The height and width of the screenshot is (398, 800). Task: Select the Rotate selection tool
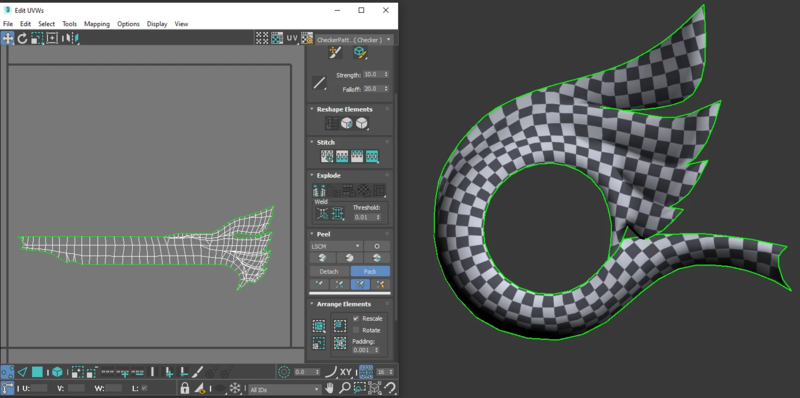pyautogui.click(x=22, y=38)
